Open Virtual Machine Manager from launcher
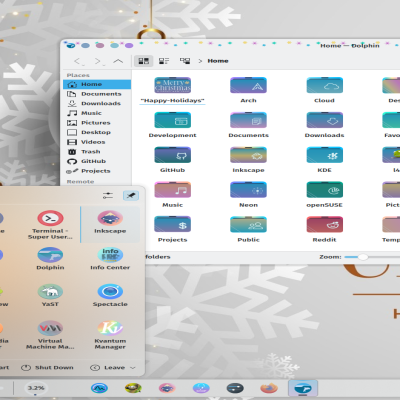Viewport: 400px width, 400px height. pyautogui.click(x=50, y=335)
